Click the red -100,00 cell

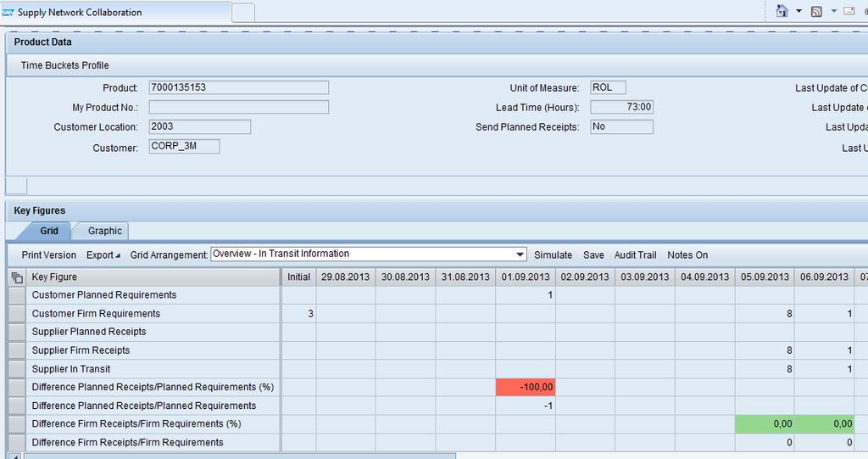click(x=526, y=387)
